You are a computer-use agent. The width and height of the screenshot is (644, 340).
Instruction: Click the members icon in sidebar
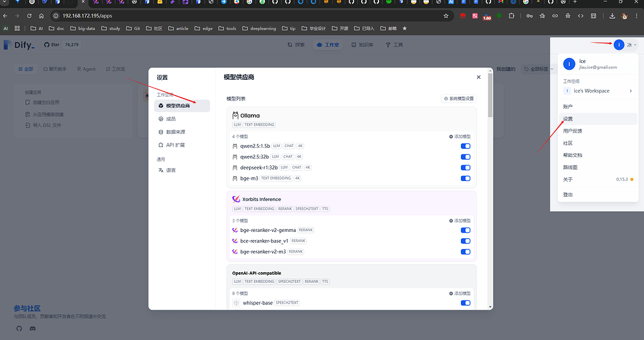[x=160, y=119]
